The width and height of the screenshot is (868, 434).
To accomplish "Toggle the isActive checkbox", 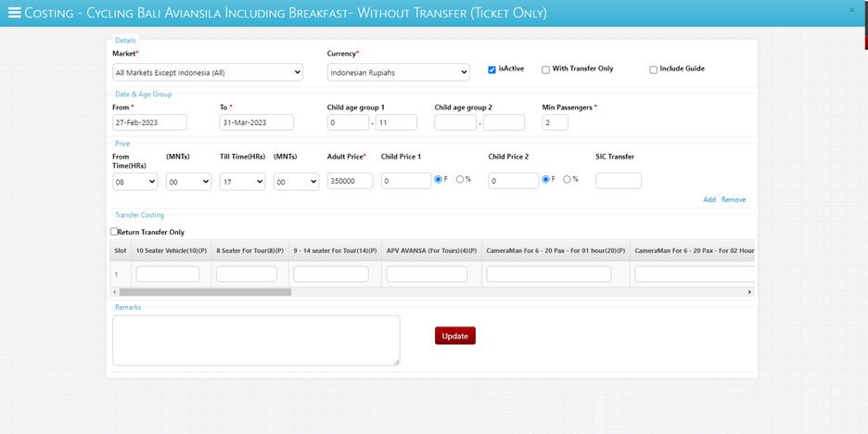I will [x=491, y=70].
